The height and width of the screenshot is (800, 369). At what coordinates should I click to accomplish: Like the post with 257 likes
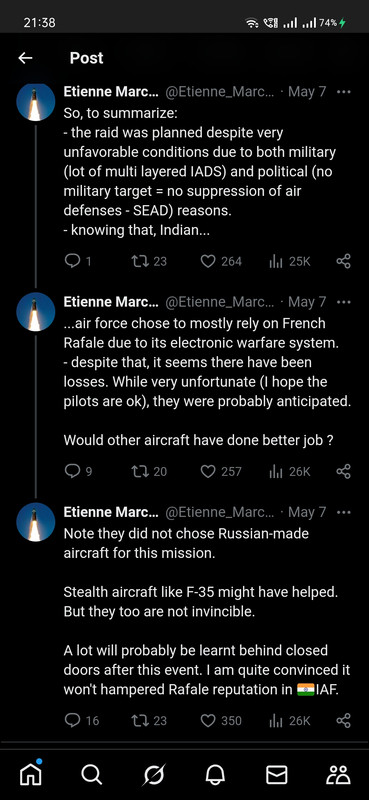click(x=220, y=471)
